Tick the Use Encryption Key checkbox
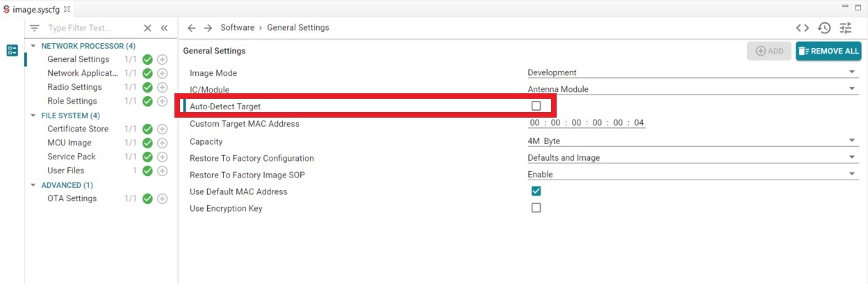The width and height of the screenshot is (868, 284). [x=536, y=207]
